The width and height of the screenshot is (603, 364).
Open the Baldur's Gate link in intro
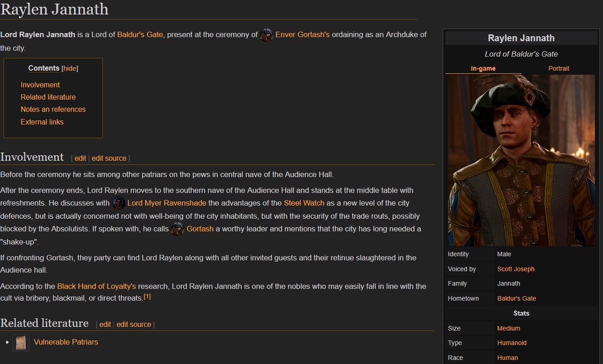pyautogui.click(x=140, y=34)
